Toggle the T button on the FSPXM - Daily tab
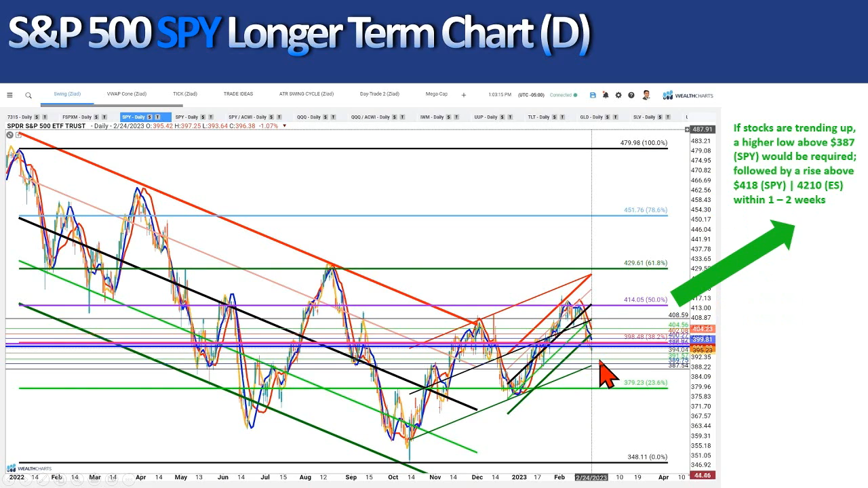 103,117
